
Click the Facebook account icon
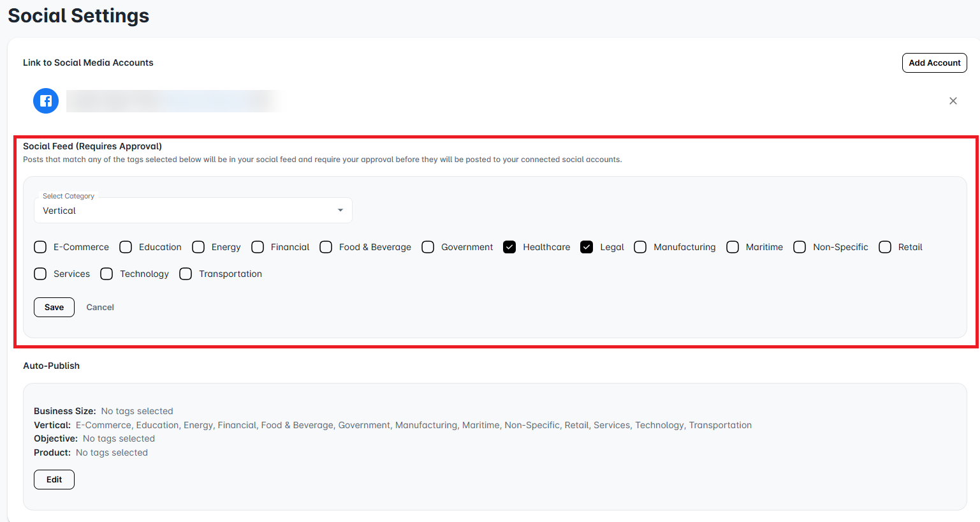coord(46,101)
